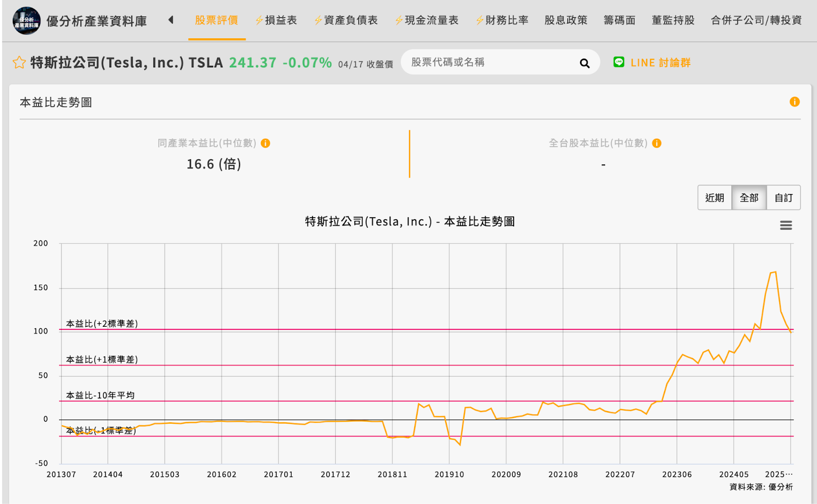Select the 自訂 range option
This screenshot has height=504, width=817.
pos(783,198)
